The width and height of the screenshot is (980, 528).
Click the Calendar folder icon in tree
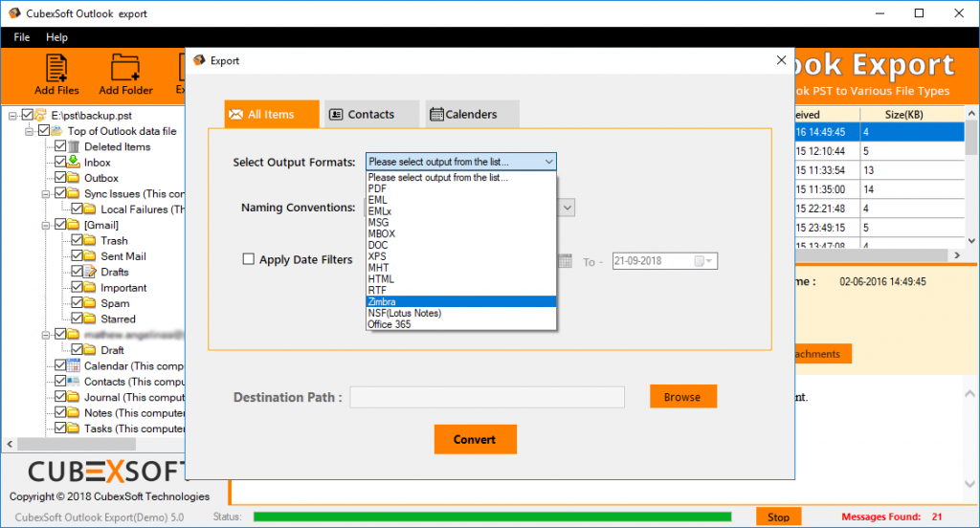tap(73, 365)
